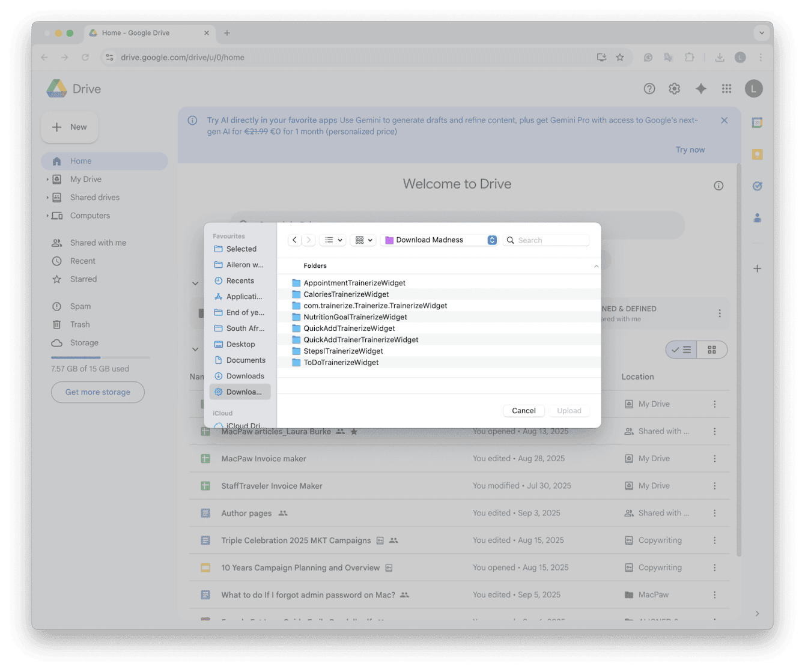The image size is (805, 672).
Task: Unstar the MacPaw articles_Laura Burke file
Action: pyautogui.click(x=354, y=431)
